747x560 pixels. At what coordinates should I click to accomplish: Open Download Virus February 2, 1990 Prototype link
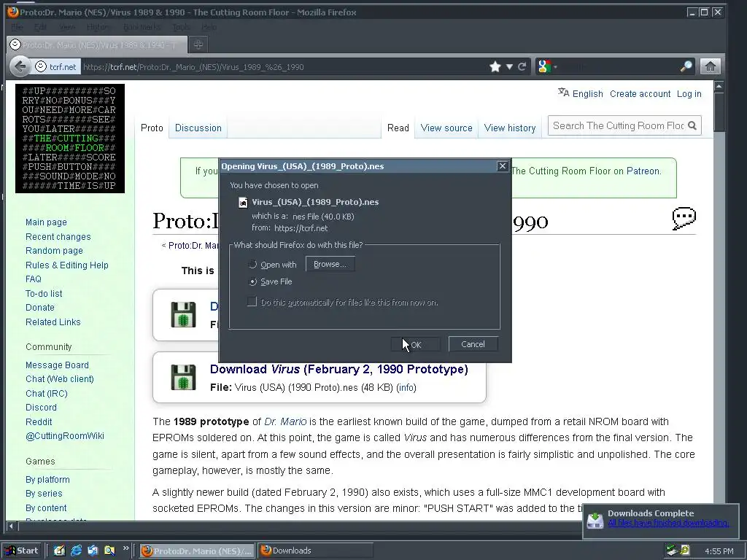338,369
